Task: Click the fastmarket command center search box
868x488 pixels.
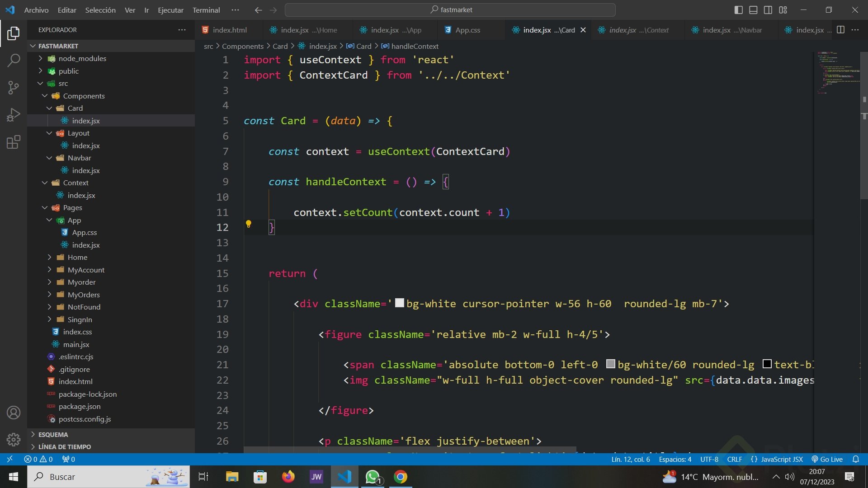Action: coord(450,10)
